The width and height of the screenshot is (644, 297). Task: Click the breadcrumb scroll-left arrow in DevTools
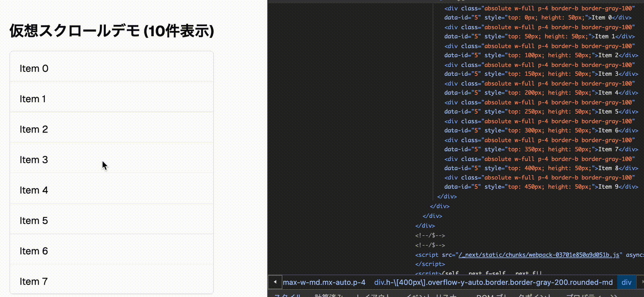(x=275, y=282)
